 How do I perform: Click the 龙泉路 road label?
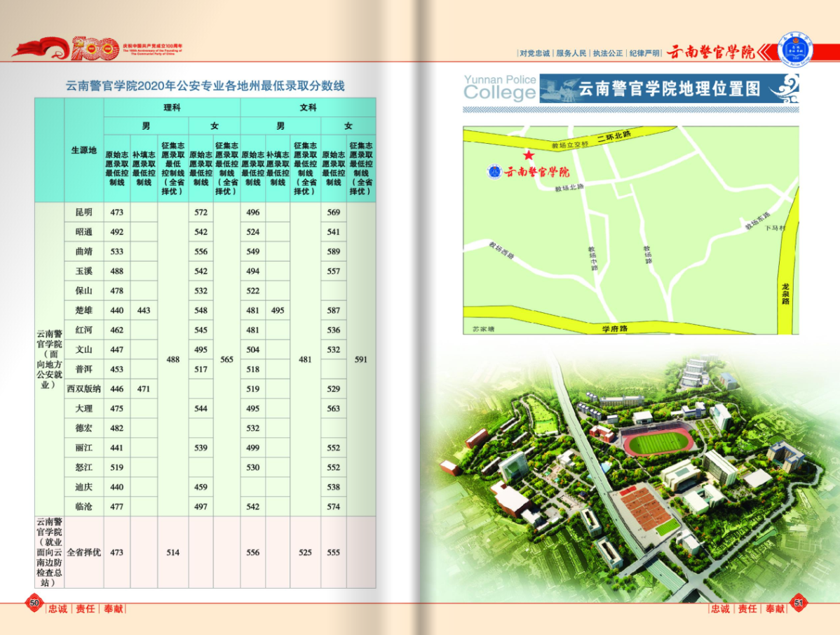click(x=785, y=294)
